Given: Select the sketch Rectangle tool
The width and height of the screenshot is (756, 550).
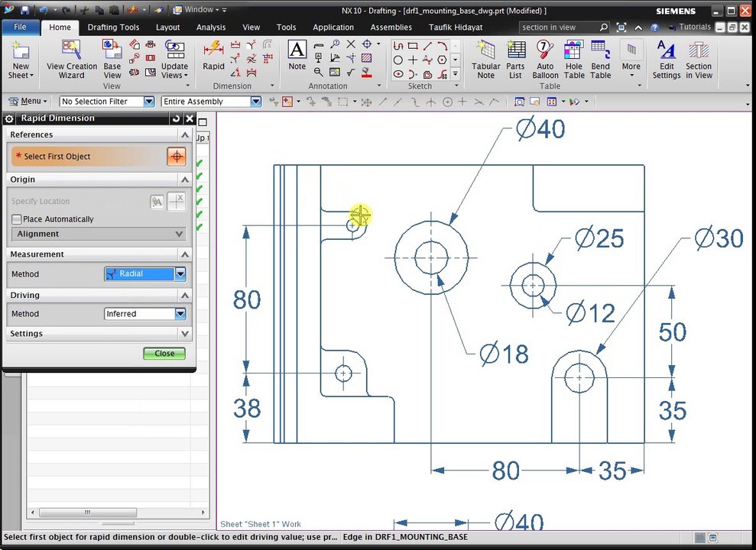Looking at the screenshot, I should click(413, 47).
